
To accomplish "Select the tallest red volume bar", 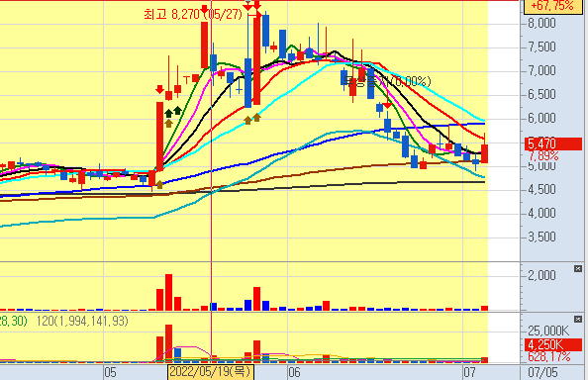I will [x=168, y=292].
